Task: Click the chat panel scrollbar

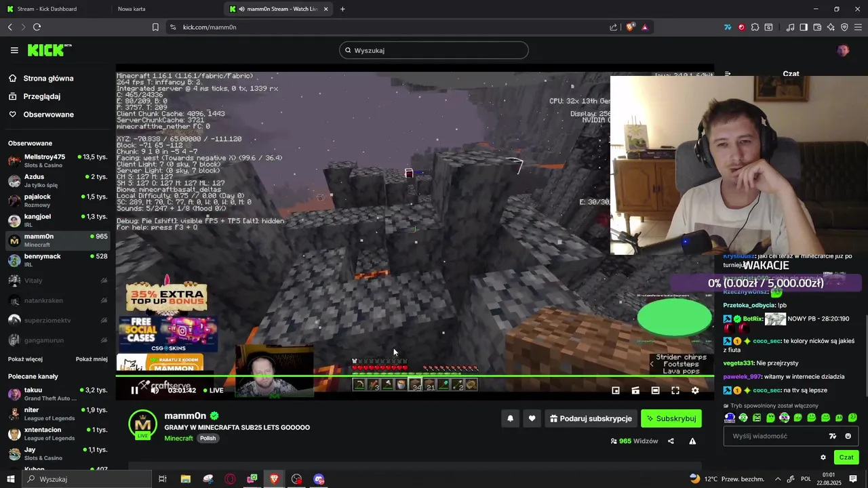Action: pos(866,356)
